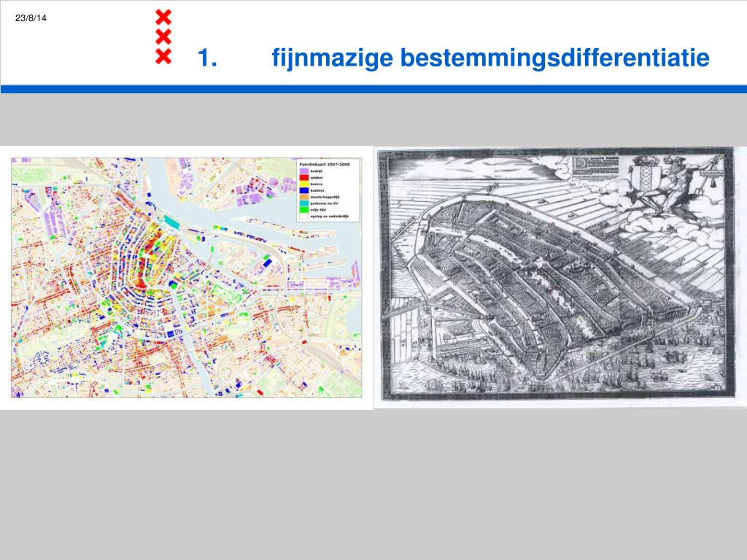Pick the red 'winkel' legend swatch
The image size is (747, 560).
(304, 178)
